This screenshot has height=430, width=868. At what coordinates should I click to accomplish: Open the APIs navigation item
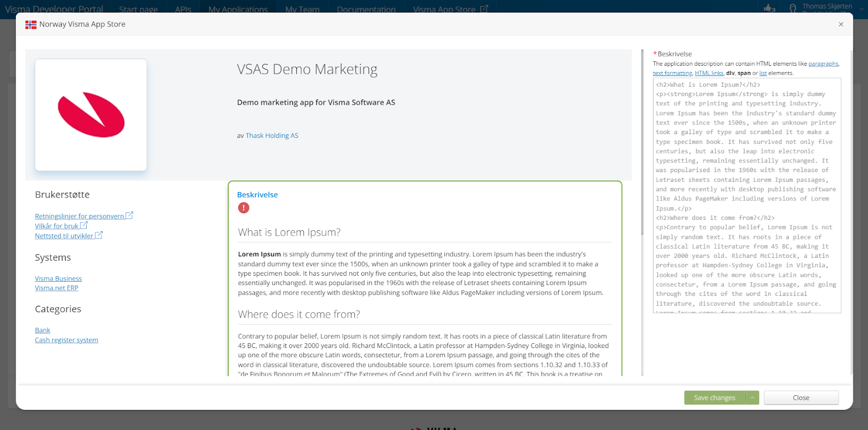point(182,9)
